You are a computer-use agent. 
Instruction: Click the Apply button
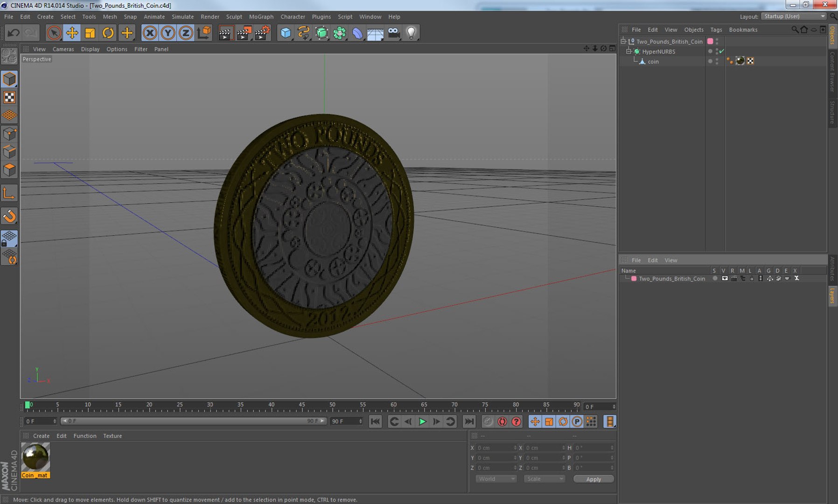click(x=594, y=479)
